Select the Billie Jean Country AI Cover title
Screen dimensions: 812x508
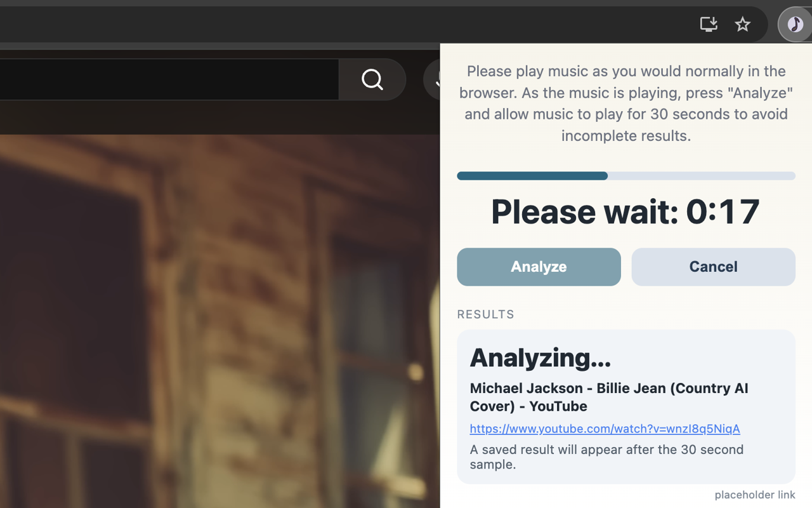(609, 397)
